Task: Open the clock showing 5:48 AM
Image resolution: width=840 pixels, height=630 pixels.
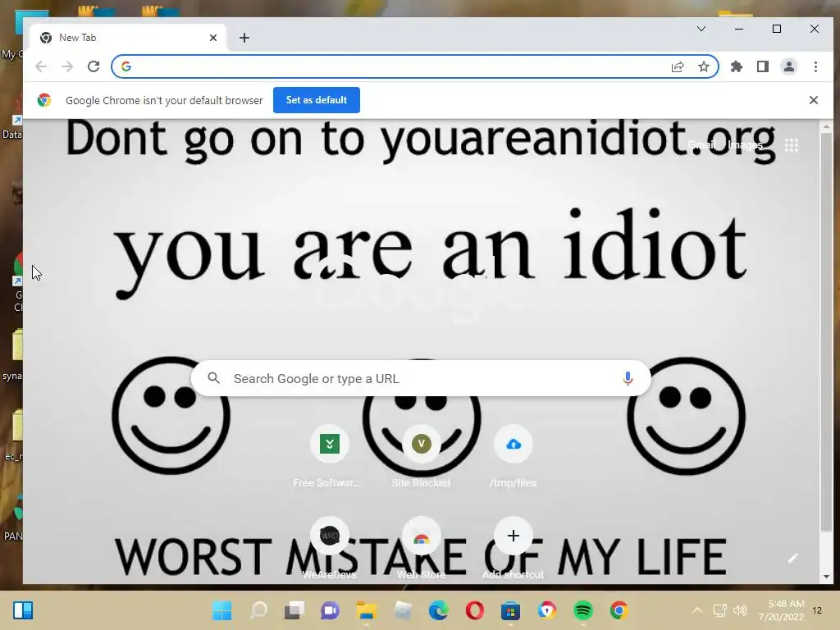Action: pyautogui.click(x=781, y=610)
